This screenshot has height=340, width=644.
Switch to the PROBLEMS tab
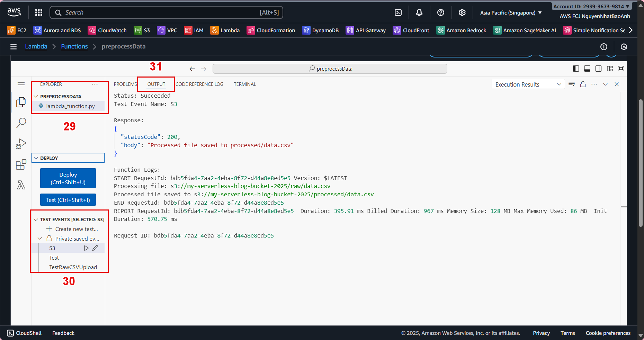click(125, 84)
